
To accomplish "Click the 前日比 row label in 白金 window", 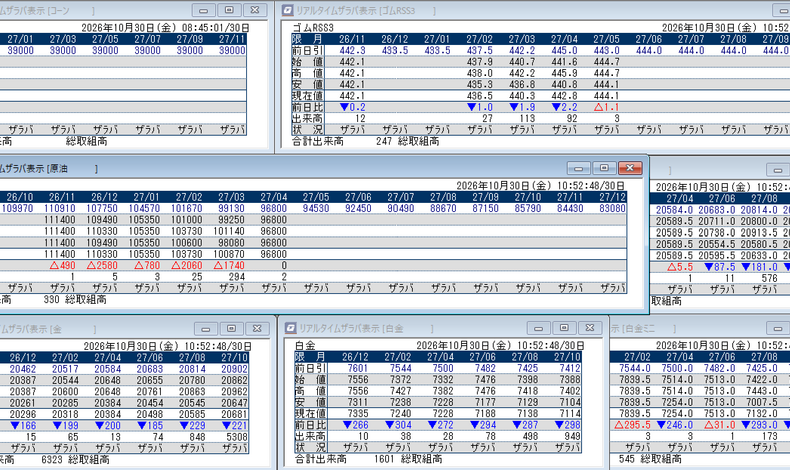I will coord(310,425).
